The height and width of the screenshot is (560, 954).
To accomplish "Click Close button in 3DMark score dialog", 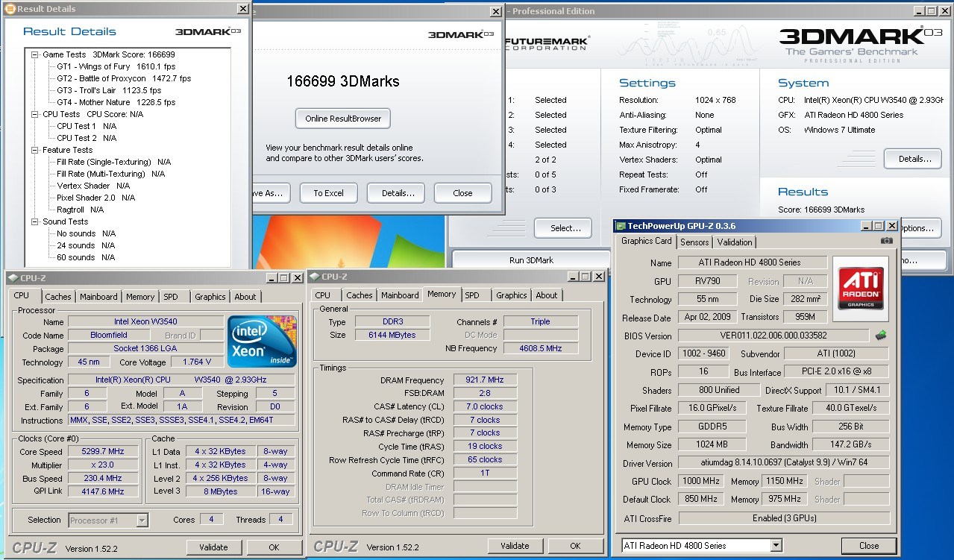I will pos(462,193).
